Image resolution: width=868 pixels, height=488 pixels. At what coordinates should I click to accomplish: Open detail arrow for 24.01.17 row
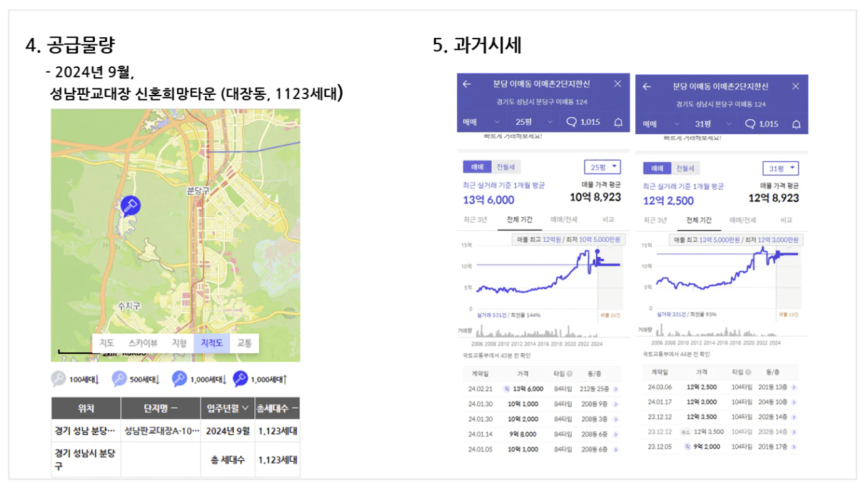coord(794,402)
